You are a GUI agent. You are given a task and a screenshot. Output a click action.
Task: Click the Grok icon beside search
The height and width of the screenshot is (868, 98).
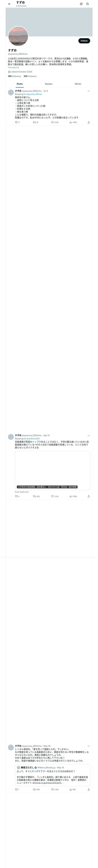[x=81, y=4]
